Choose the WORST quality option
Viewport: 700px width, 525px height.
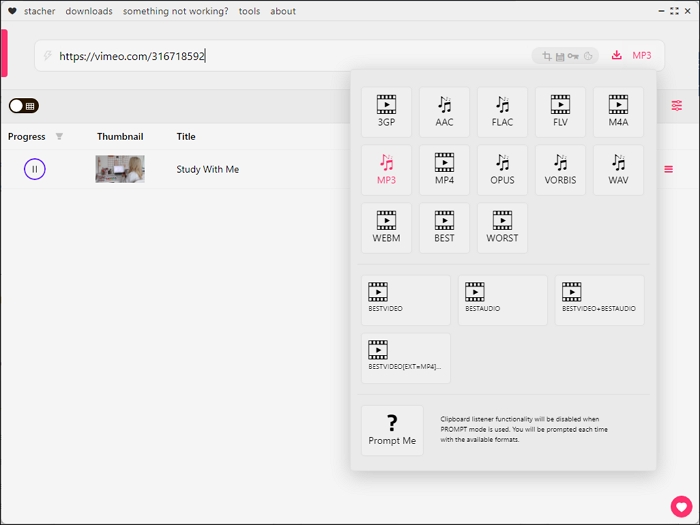[502, 228]
